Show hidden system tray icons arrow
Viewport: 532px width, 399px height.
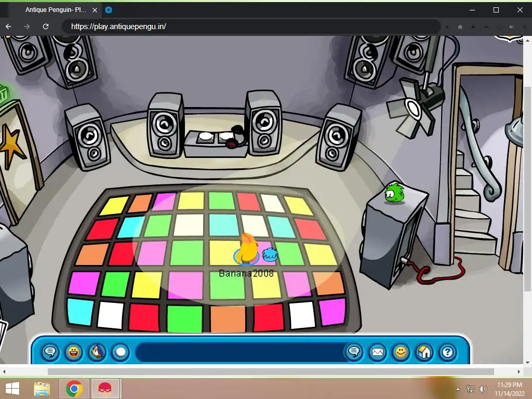458,389
